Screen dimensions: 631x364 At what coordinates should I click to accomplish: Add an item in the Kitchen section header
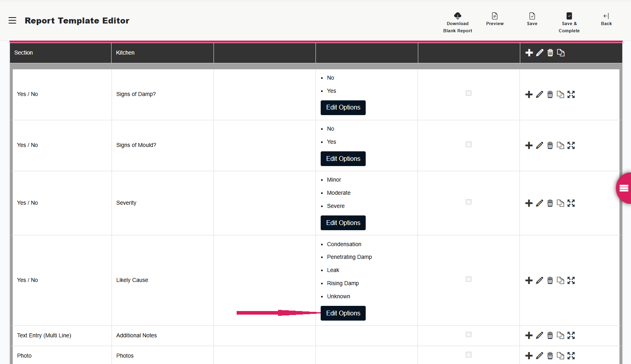[529, 53]
